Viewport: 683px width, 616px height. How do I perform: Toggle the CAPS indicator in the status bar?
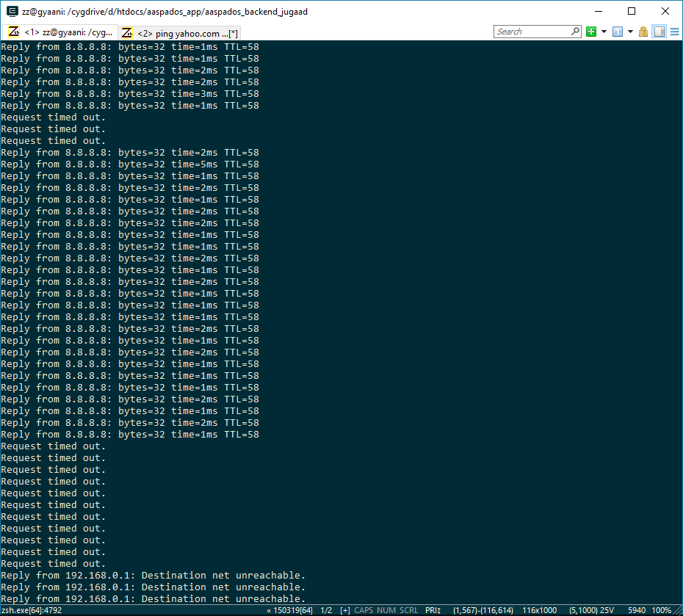[x=364, y=610]
